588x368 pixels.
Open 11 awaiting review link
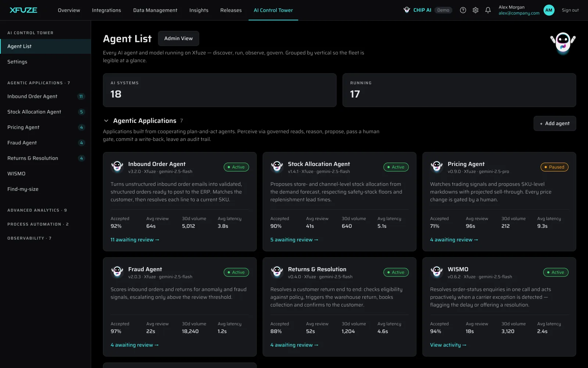click(135, 240)
